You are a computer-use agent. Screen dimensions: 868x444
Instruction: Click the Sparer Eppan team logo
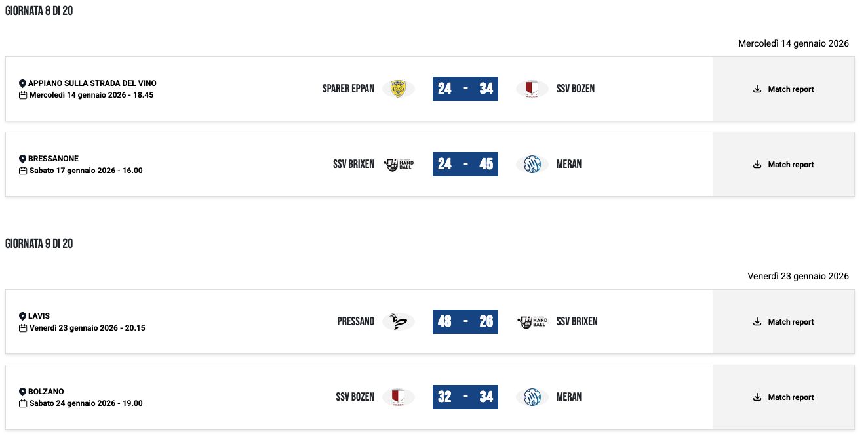pos(398,89)
